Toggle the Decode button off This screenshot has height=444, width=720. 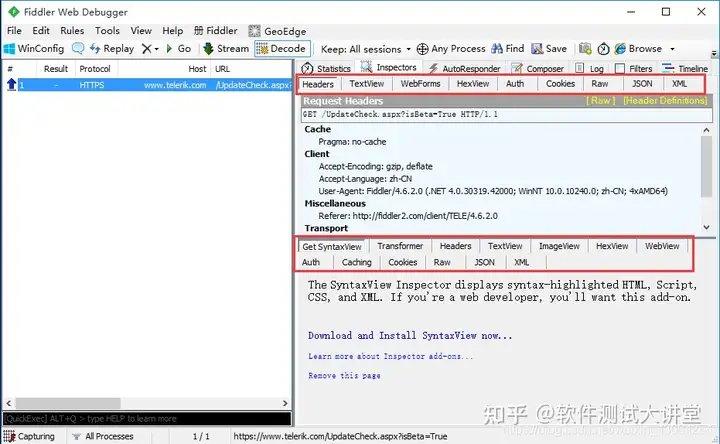click(282, 49)
